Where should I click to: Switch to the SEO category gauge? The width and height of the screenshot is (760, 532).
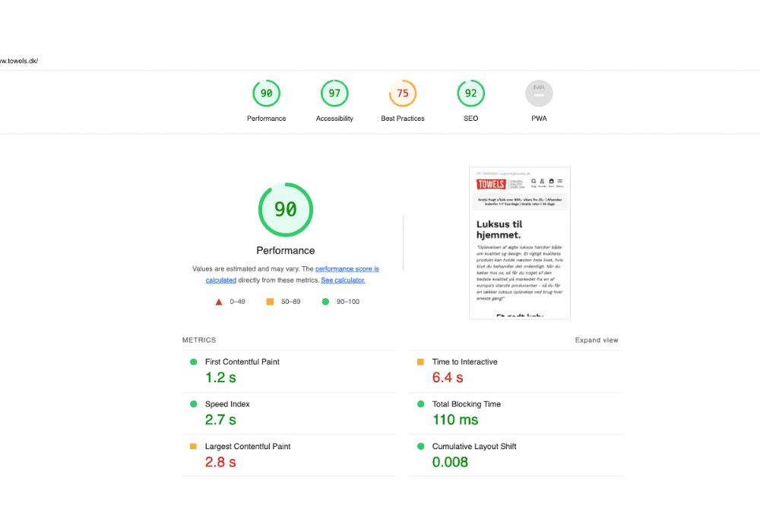[470, 93]
